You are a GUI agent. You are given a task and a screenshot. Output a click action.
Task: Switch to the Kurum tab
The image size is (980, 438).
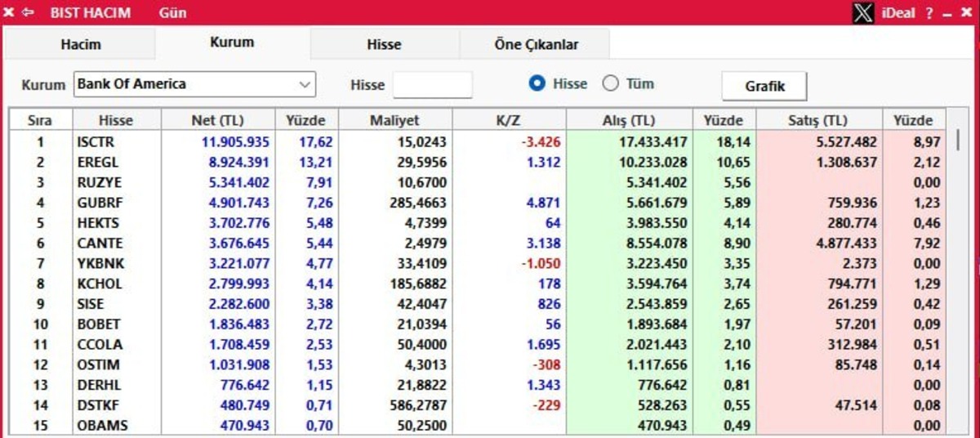[x=232, y=42]
